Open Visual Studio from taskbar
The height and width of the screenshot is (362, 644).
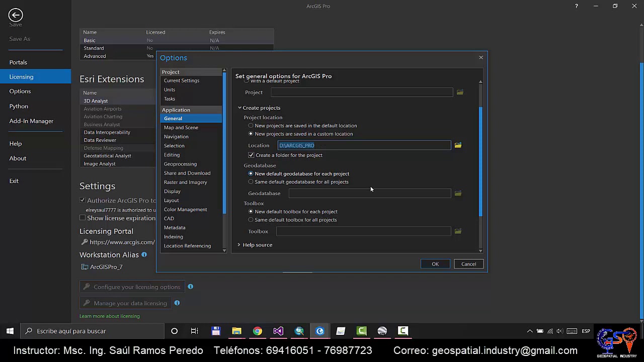pos(278,331)
